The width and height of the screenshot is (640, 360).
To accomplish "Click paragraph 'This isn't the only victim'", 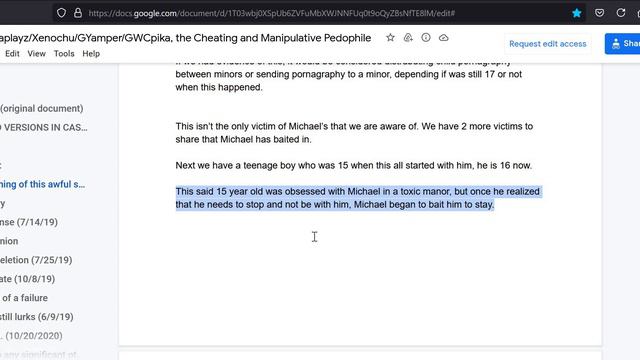I will pos(354,133).
